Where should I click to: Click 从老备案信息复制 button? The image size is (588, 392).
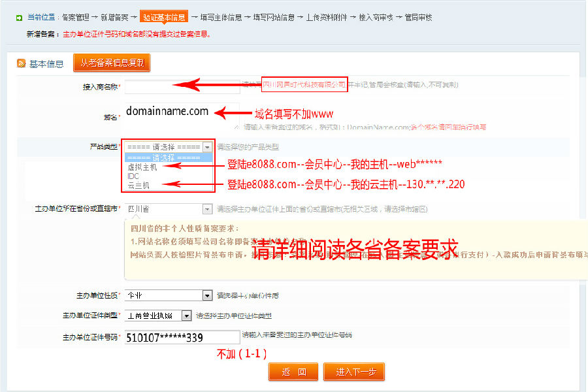pos(112,63)
